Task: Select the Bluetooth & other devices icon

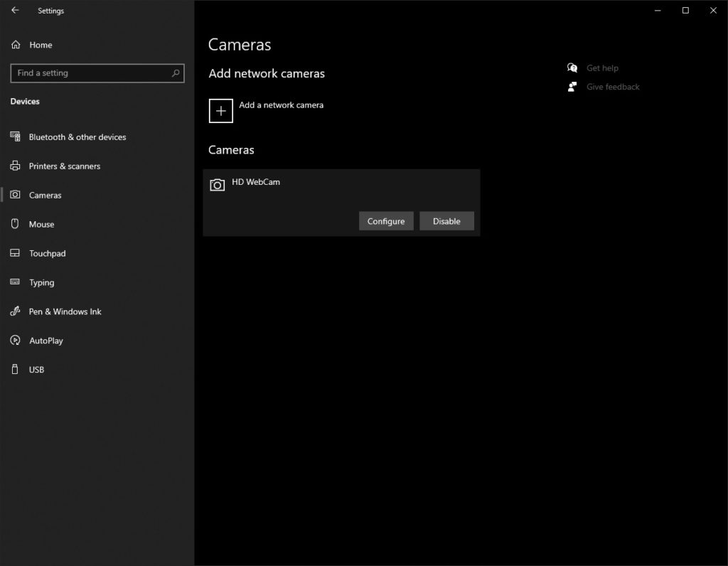Action: (14, 137)
